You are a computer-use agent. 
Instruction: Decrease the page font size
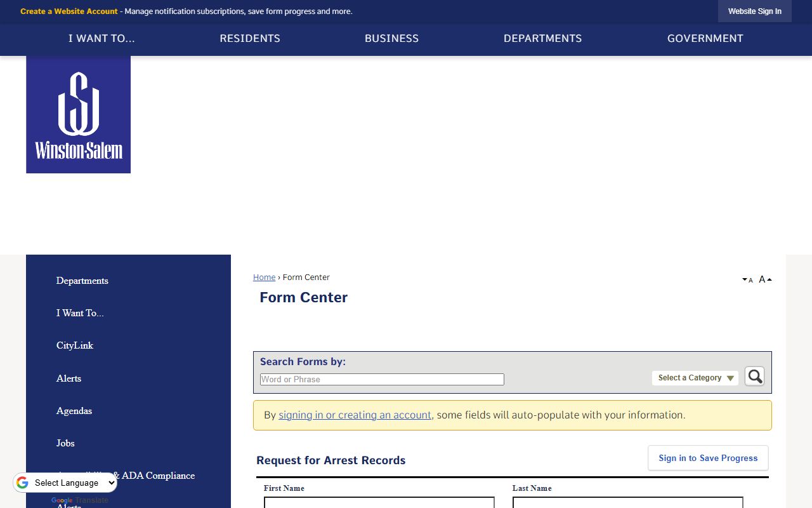[x=747, y=280]
